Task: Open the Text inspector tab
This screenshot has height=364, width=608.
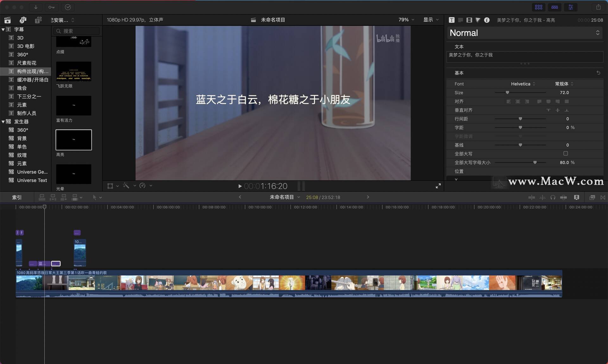Action: click(451, 20)
